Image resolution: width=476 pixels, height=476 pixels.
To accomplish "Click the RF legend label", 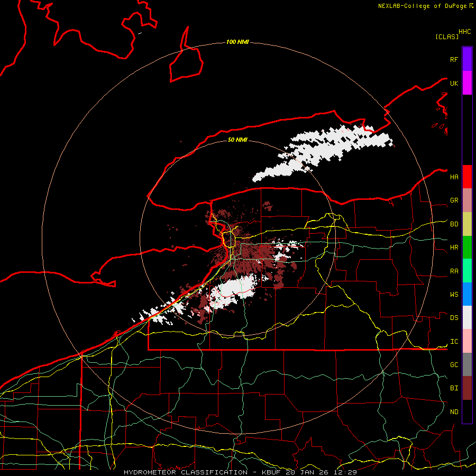I will click(x=454, y=59).
